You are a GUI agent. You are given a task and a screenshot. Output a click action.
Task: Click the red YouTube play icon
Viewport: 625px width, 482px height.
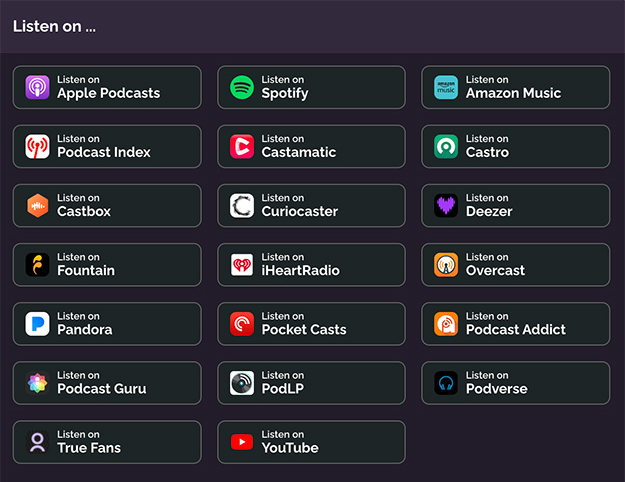coord(242,442)
